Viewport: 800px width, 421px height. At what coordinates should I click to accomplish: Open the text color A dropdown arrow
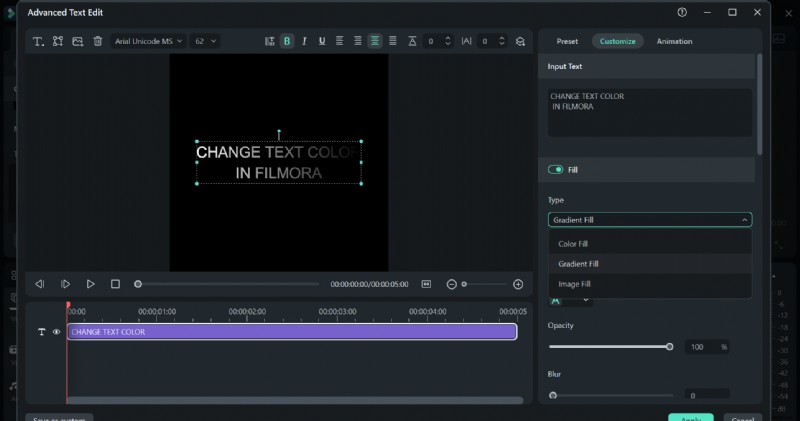(586, 301)
